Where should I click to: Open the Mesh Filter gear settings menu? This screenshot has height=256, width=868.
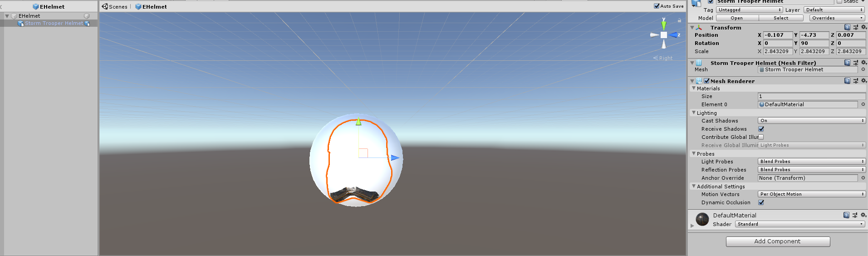point(864,63)
